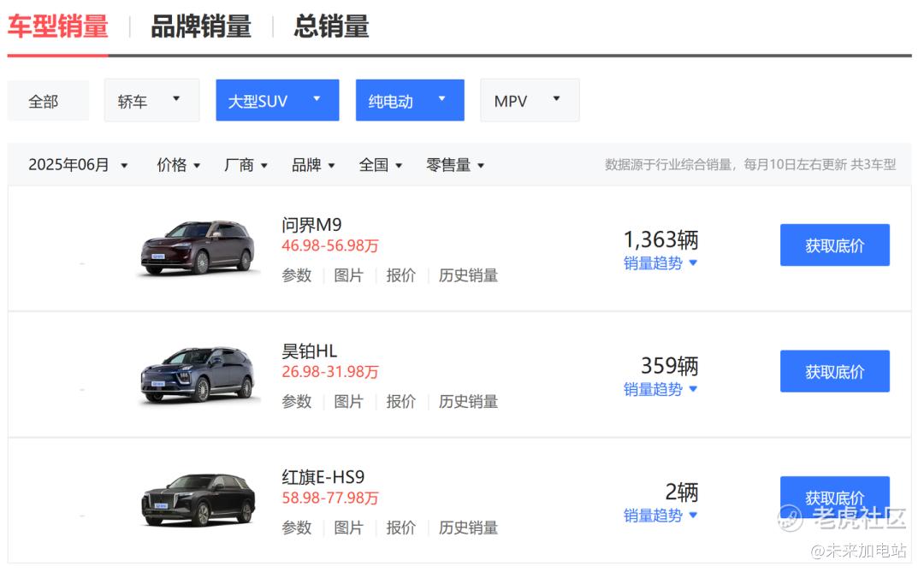Image resolution: width=924 pixels, height=572 pixels.
Task: Expand the 全国 region dropdown
Action: tap(381, 165)
